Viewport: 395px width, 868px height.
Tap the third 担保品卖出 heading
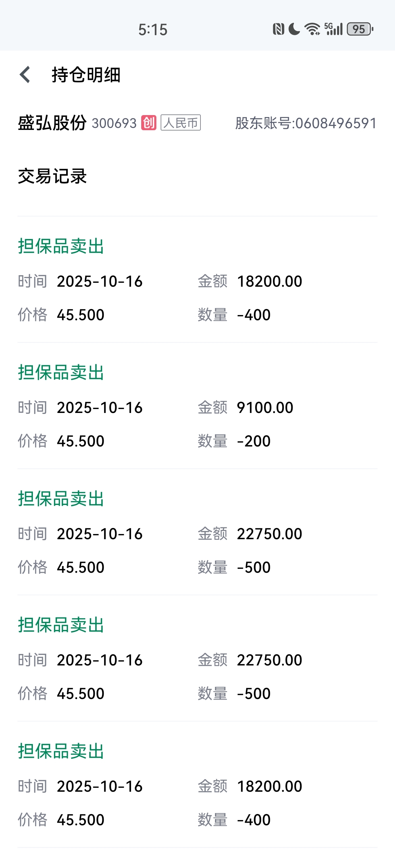(61, 499)
